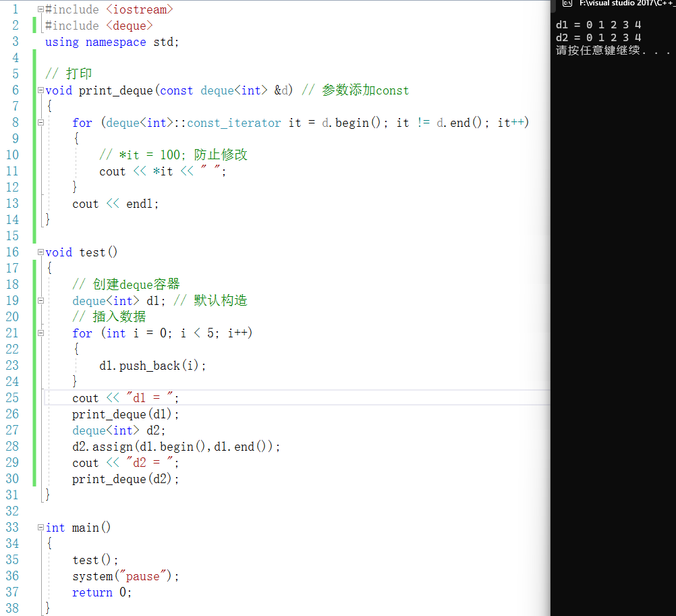Screen dimensions: 676x616
Task: Place cursor in 'd1.push_back(i);' statement
Action: (152, 366)
